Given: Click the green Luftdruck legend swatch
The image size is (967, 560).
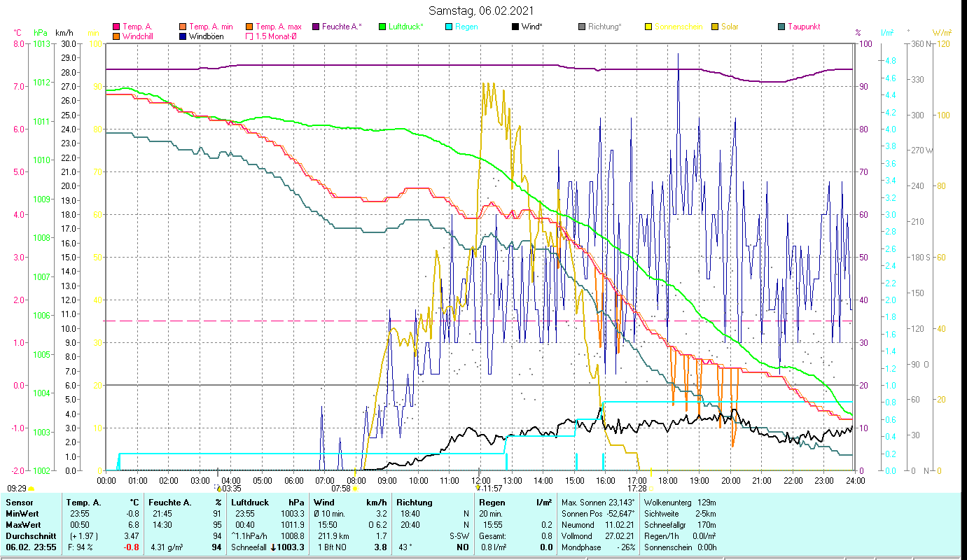Looking at the screenshot, I should pyautogui.click(x=382, y=27).
